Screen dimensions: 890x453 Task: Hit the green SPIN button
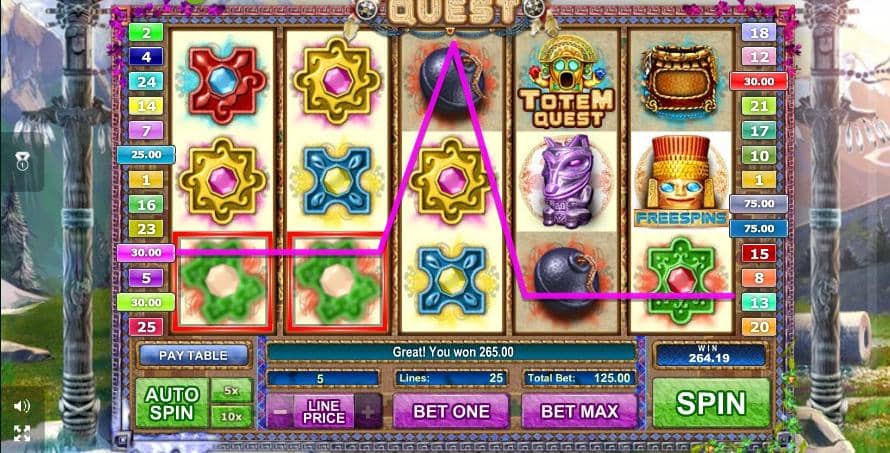click(x=711, y=403)
